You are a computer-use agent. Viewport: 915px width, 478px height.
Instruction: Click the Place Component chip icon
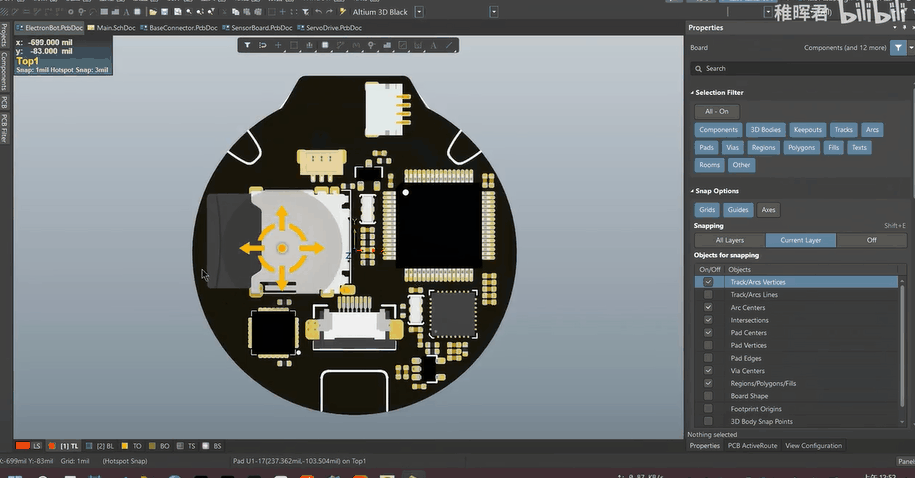[x=325, y=45]
